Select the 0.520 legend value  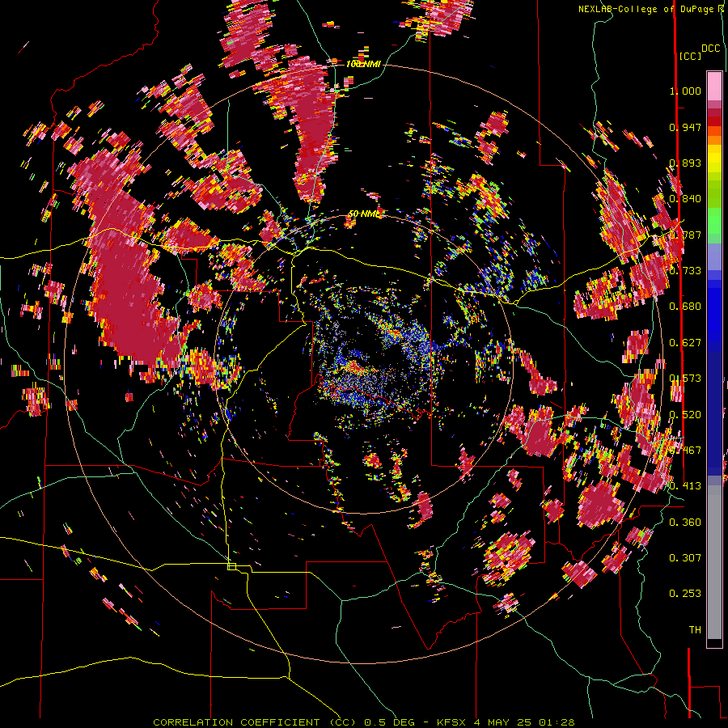point(685,415)
